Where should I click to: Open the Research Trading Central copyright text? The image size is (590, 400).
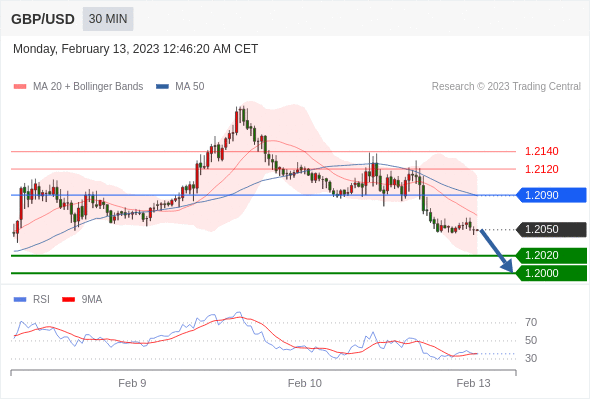[x=506, y=87]
